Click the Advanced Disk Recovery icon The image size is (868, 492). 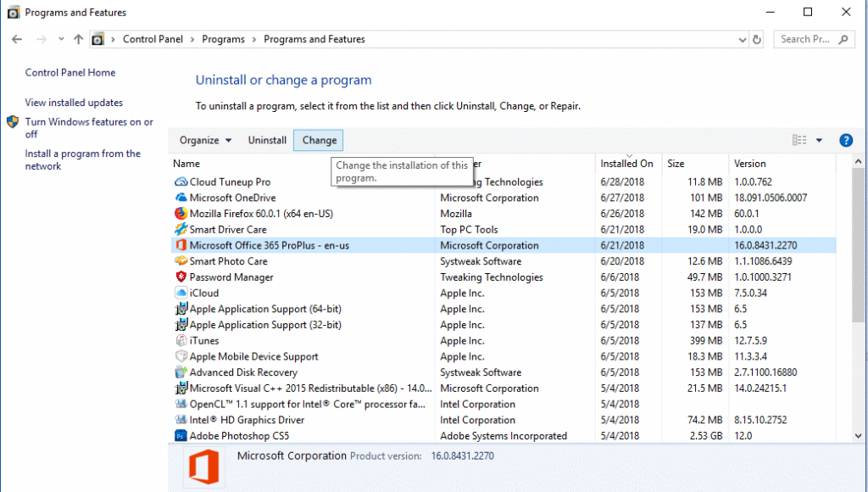(181, 372)
